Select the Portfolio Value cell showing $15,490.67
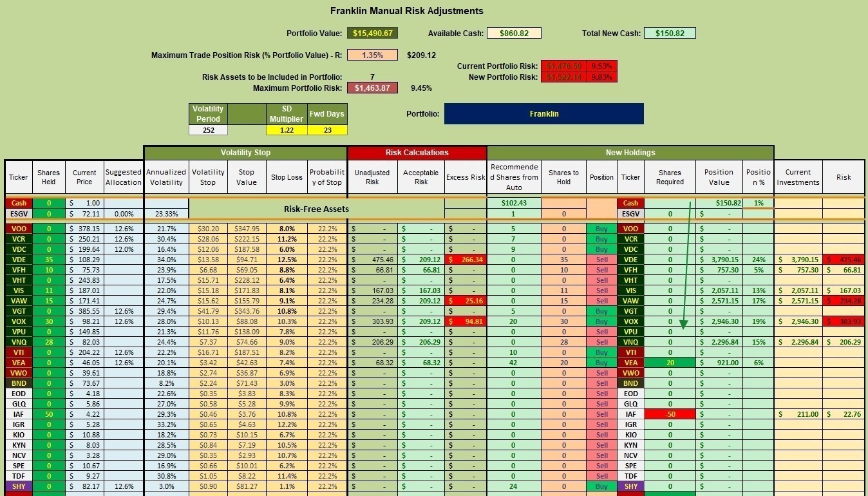The height and width of the screenshot is (496, 868). tap(373, 33)
